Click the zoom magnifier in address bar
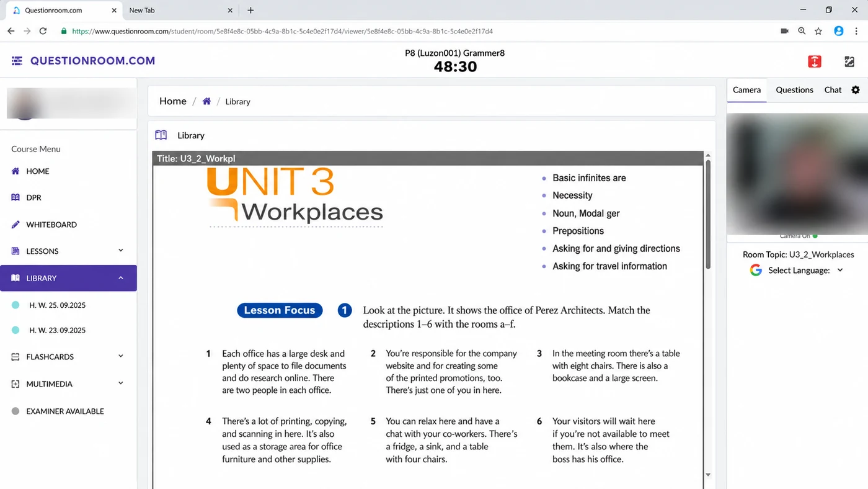 [802, 31]
